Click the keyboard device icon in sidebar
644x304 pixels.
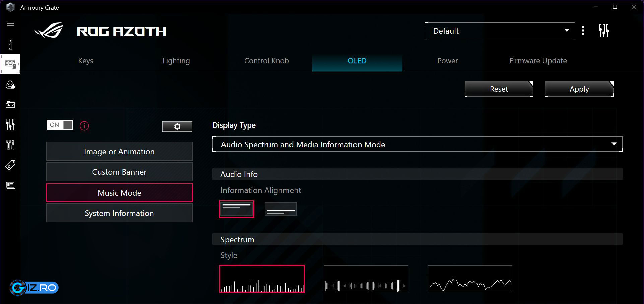point(10,64)
